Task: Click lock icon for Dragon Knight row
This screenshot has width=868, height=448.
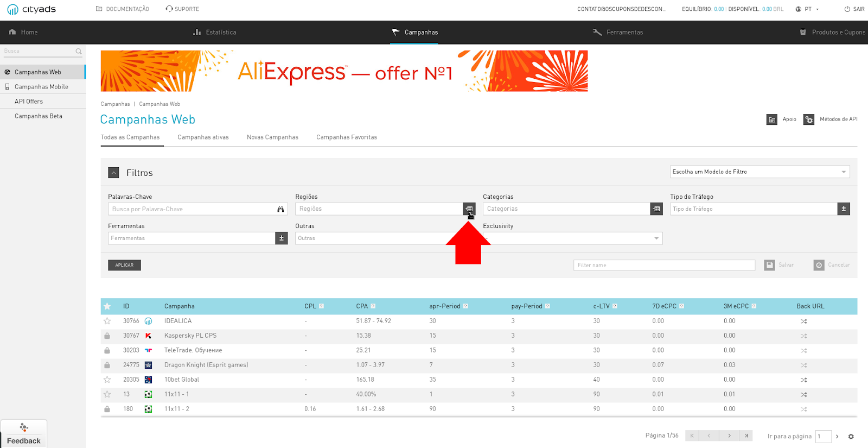Action: [107, 365]
